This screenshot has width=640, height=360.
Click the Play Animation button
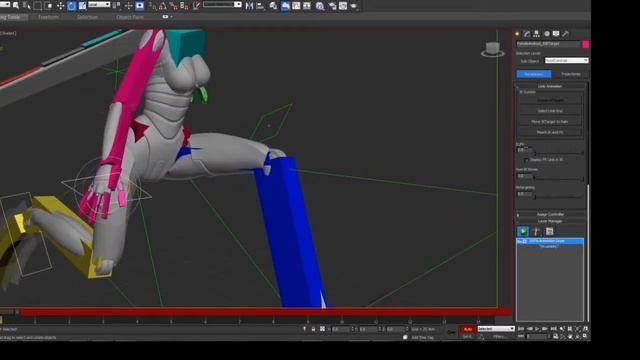(x=537, y=329)
